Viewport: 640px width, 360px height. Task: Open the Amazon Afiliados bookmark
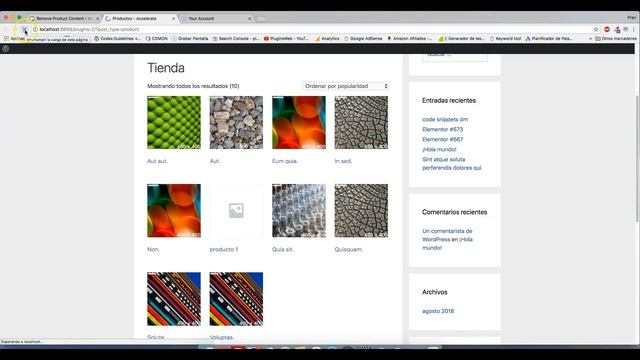click(x=410, y=38)
